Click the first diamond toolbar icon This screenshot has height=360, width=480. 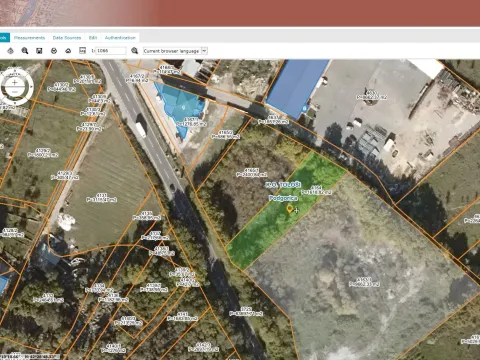coord(10,51)
